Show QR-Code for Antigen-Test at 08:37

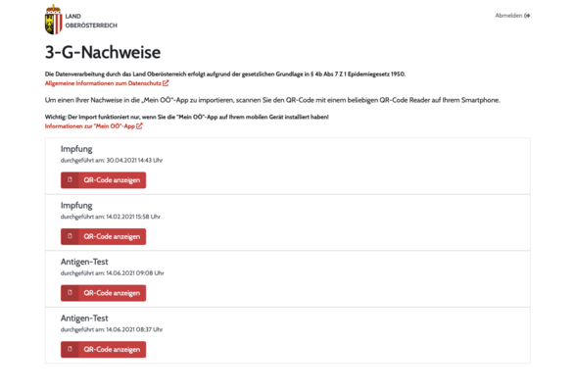click(104, 350)
